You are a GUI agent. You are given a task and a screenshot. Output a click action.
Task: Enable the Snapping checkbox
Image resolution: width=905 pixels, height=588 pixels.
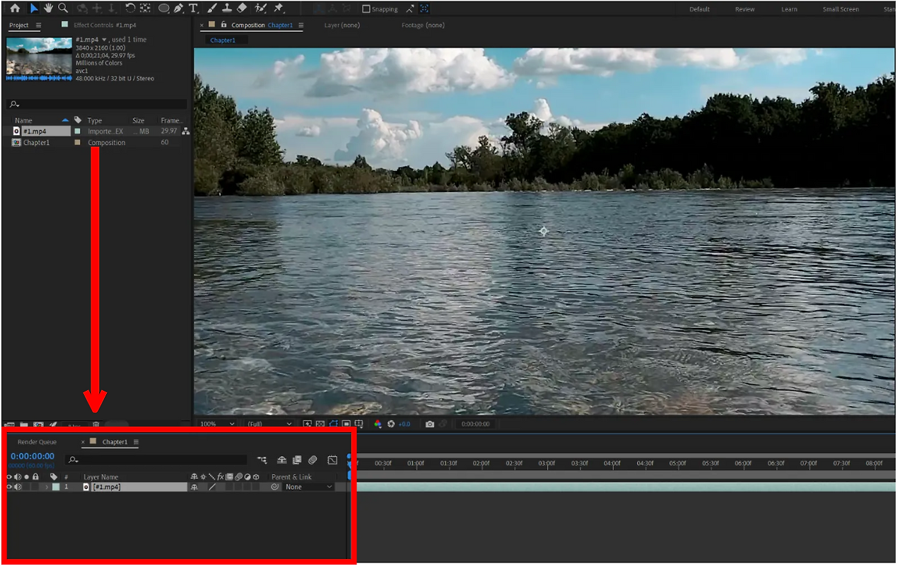pos(366,9)
